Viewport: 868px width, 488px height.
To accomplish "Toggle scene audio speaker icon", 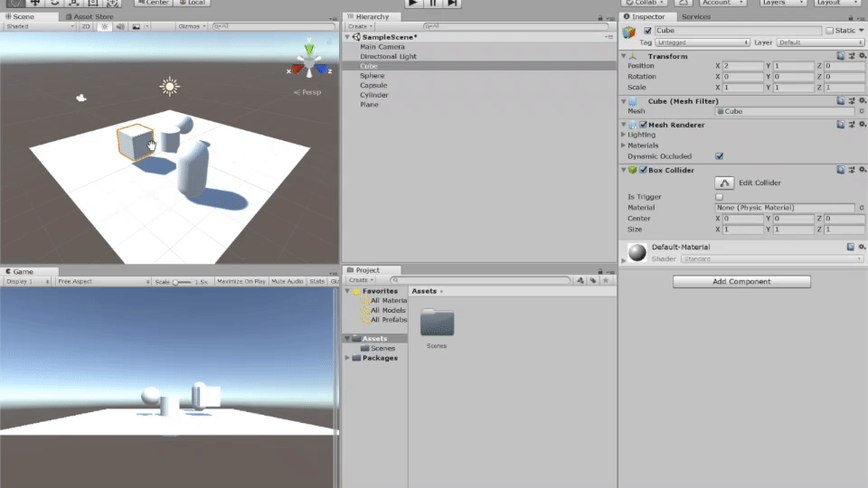I will (119, 26).
